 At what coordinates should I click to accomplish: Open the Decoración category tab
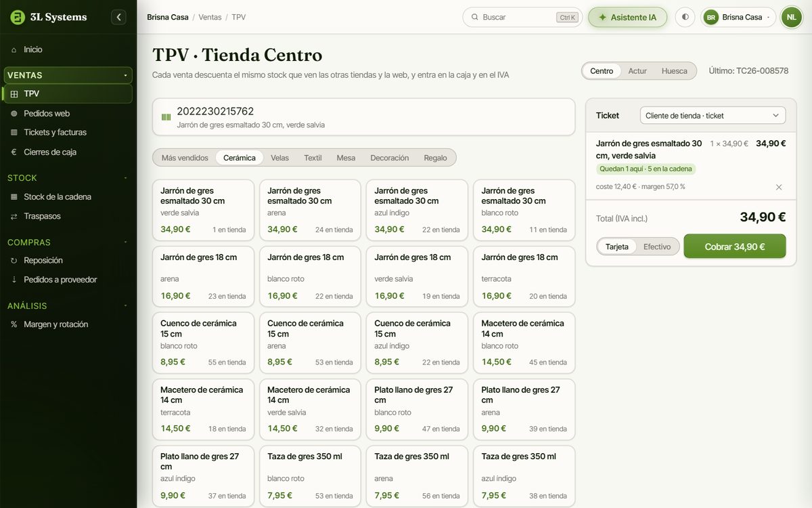tap(390, 158)
